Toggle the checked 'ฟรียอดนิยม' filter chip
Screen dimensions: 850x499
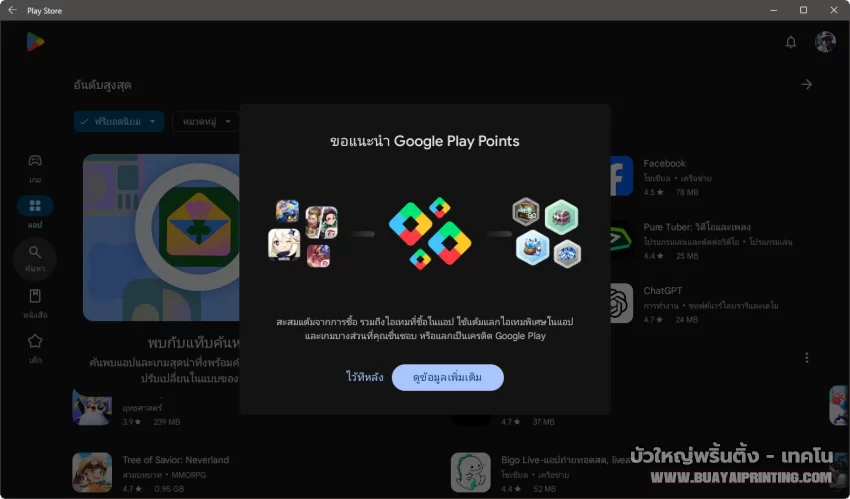(118, 121)
